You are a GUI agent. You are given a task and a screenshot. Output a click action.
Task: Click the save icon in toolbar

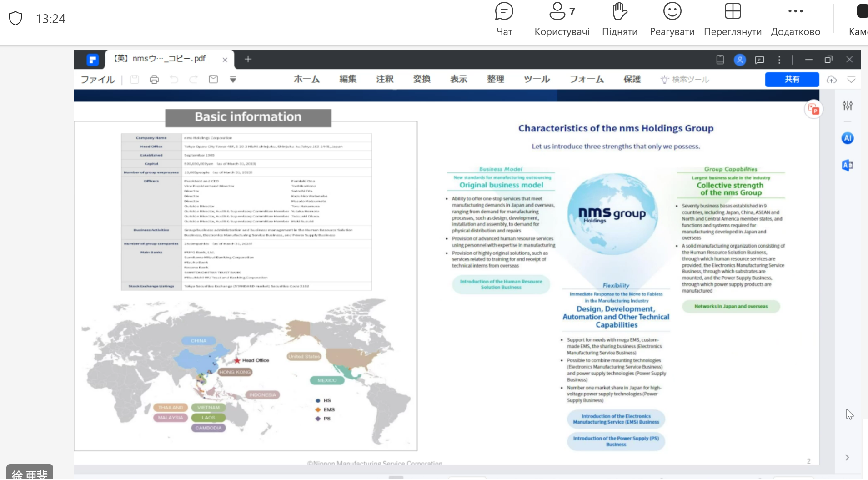click(x=135, y=80)
